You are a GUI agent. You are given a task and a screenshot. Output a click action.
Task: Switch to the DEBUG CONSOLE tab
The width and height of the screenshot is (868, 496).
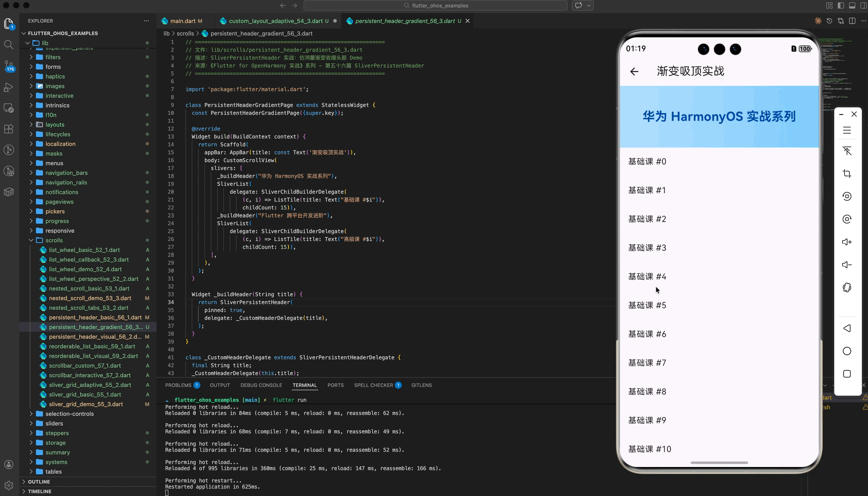(x=261, y=385)
